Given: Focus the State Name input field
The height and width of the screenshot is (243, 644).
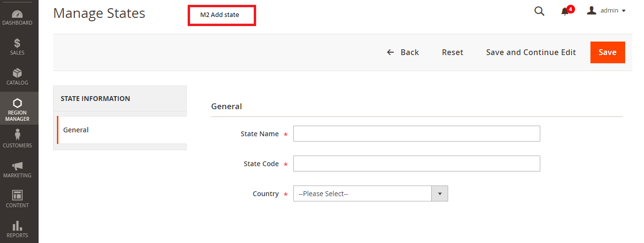Looking at the screenshot, I should pyautogui.click(x=417, y=134).
